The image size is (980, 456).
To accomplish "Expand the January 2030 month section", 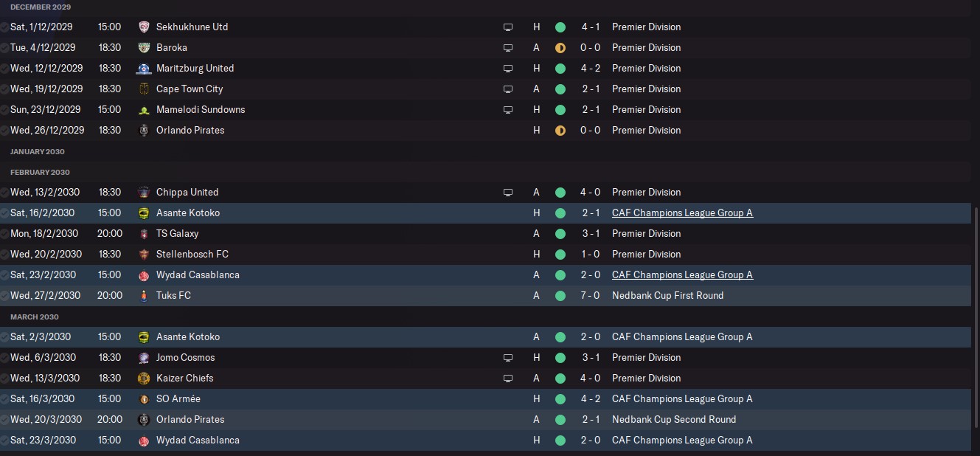I will tap(38, 151).
